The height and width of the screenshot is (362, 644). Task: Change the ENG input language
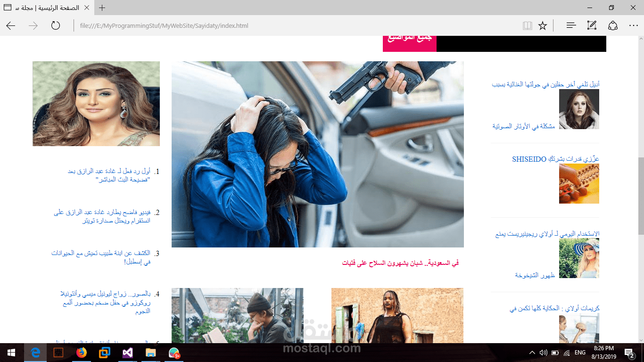(580, 353)
